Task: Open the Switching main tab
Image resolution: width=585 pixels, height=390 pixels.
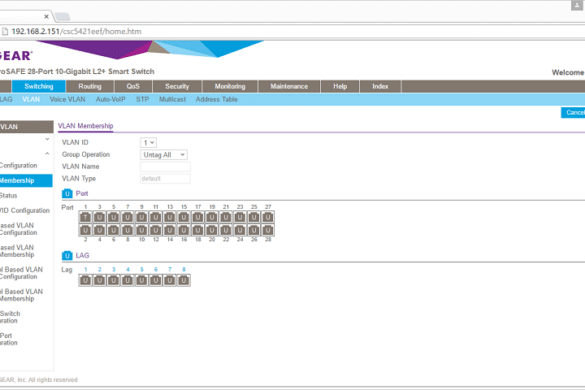Action: [x=39, y=86]
